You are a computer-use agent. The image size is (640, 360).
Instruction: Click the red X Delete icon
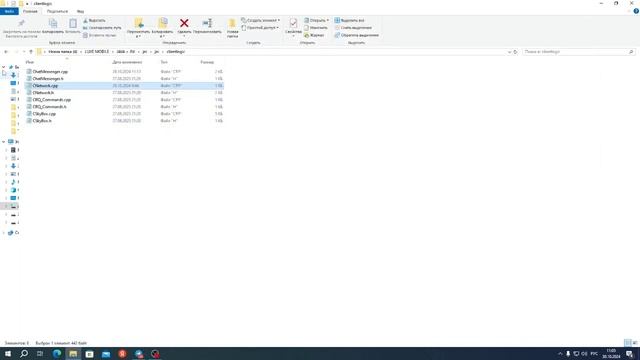184,23
